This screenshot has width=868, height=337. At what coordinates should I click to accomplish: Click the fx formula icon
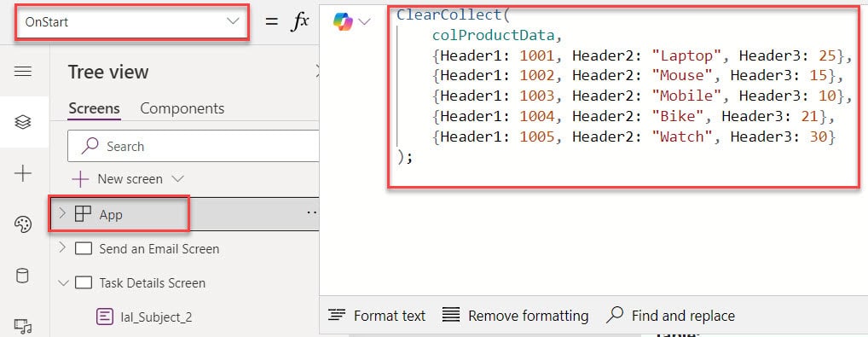click(300, 22)
